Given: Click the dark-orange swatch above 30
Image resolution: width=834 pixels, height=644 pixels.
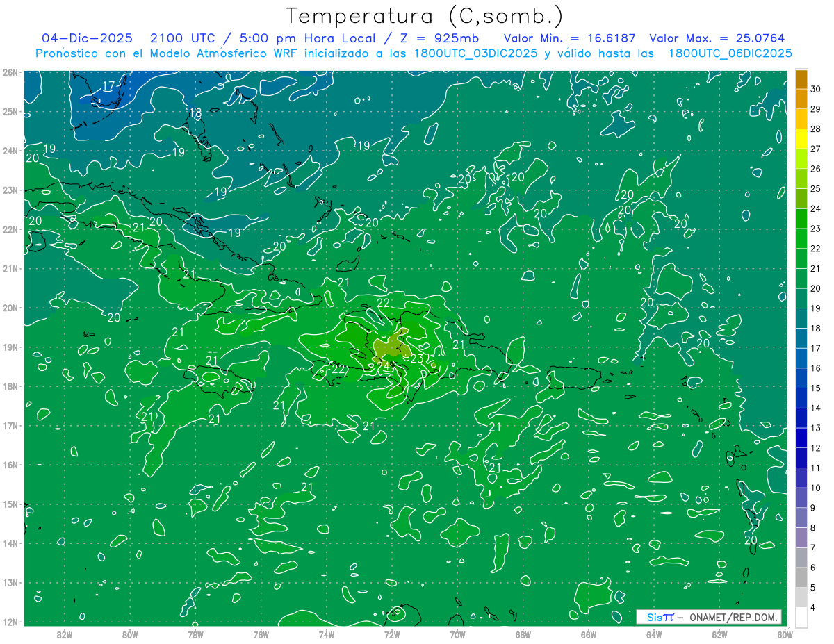Looking at the screenshot, I should pyautogui.click(x=801, y=79).
